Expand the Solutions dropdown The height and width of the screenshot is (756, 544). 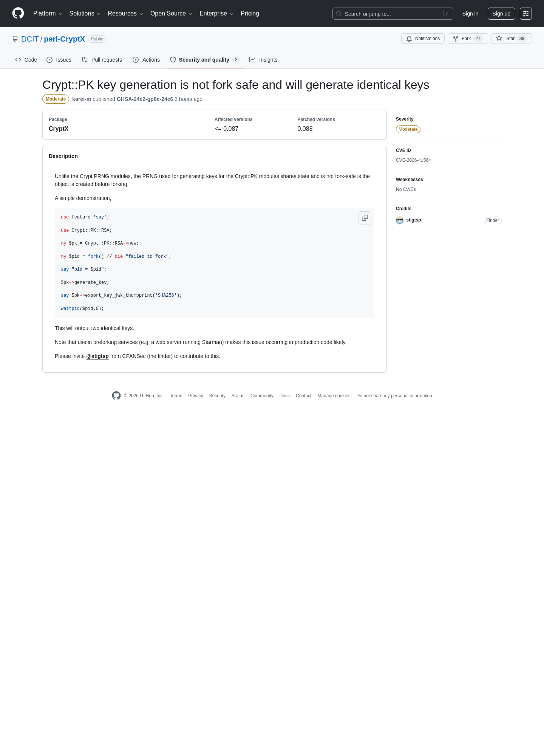85,14
